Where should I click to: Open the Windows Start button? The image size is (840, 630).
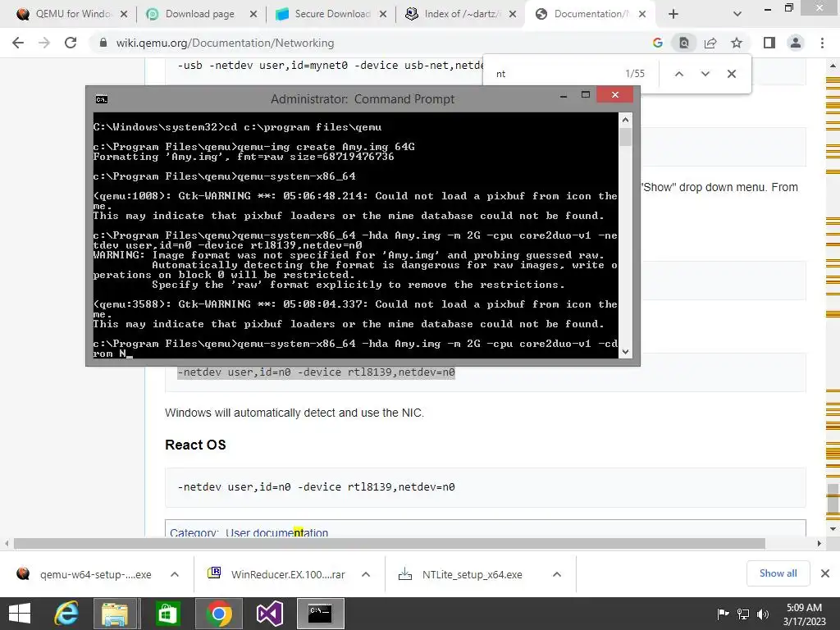pos(20,614)
